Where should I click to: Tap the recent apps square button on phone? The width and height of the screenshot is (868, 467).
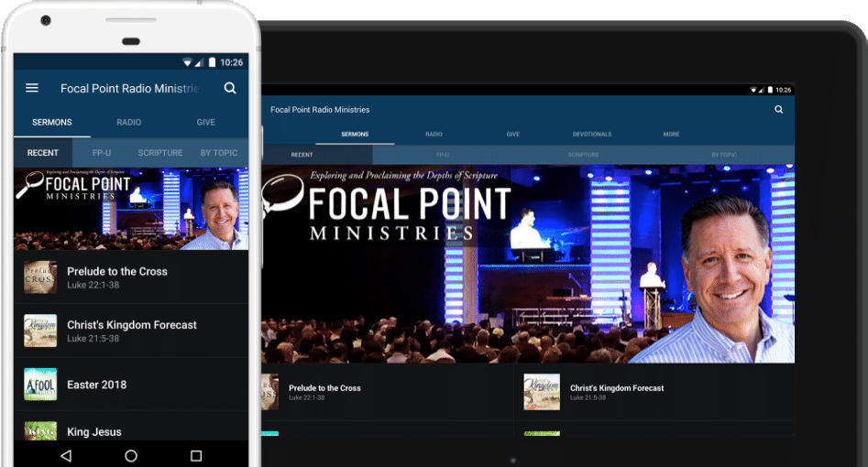196,455
